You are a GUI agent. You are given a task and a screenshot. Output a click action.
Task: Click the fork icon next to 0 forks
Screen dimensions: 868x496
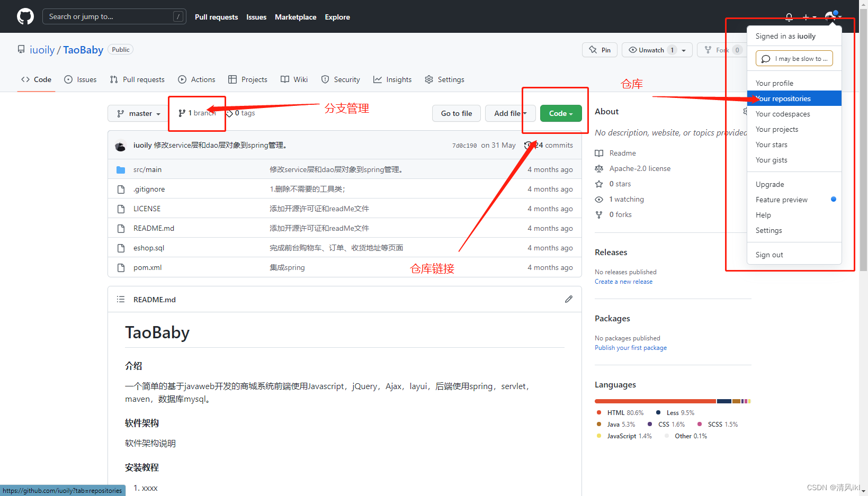pos(599,214)
